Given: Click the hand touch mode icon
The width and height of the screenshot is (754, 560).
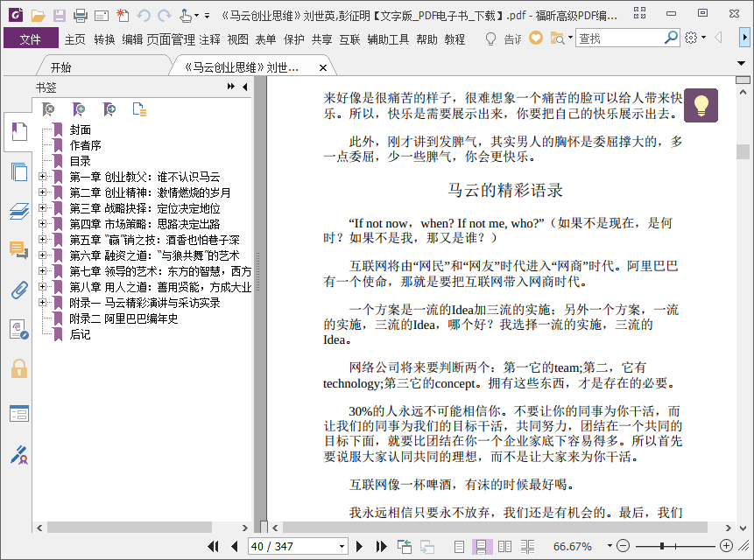Looking at the screenshot, I should click(x=186, y=16).
